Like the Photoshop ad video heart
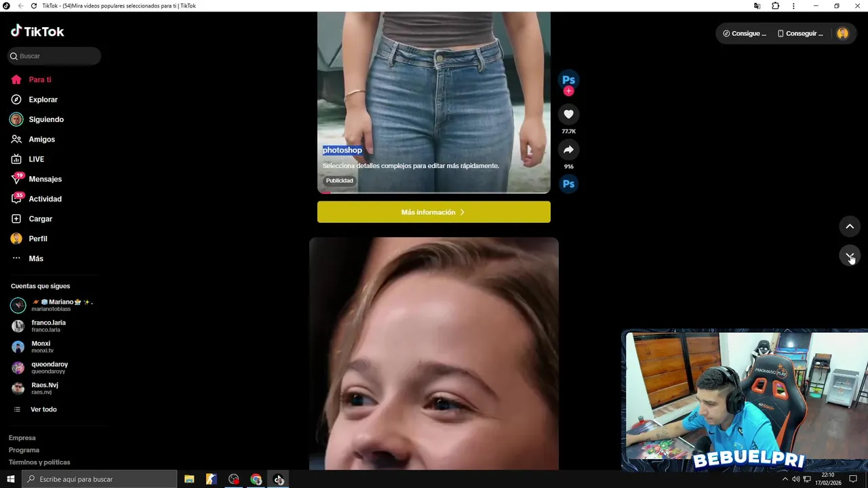Screen dimensions: 868x488 pos(568,115)
